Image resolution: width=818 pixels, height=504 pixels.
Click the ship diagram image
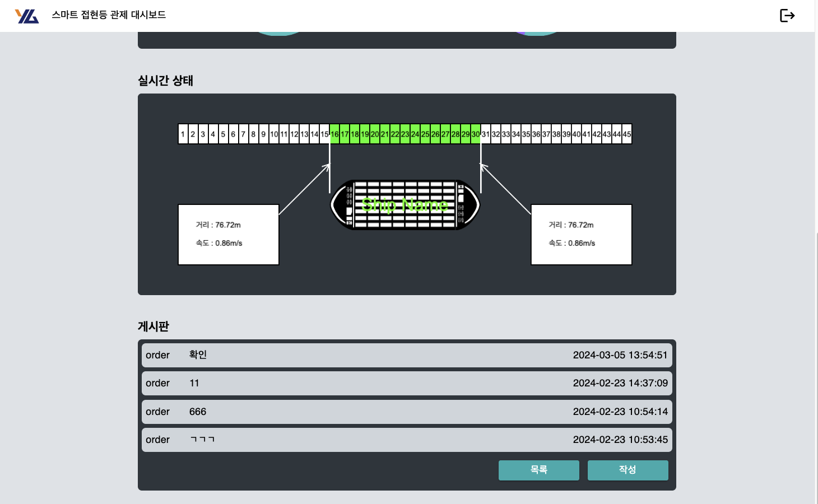405,205
